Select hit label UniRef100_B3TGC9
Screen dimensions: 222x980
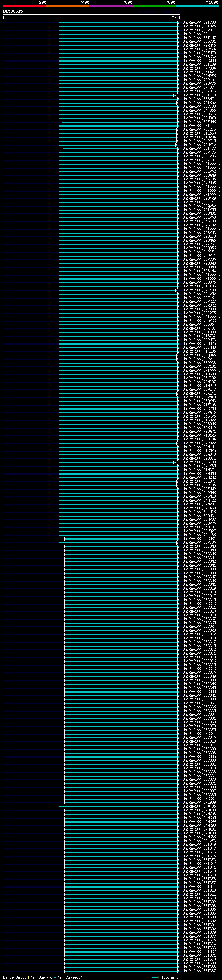[x=199, y=932]
